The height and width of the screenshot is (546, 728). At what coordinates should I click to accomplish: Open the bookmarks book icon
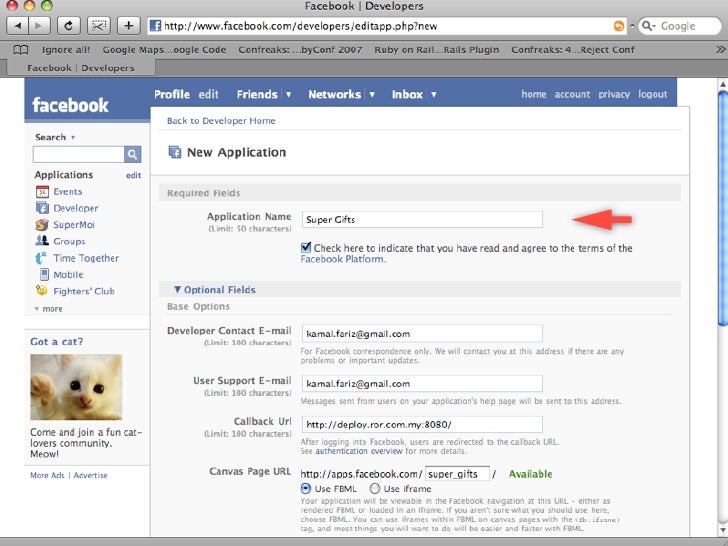[20, 50]
